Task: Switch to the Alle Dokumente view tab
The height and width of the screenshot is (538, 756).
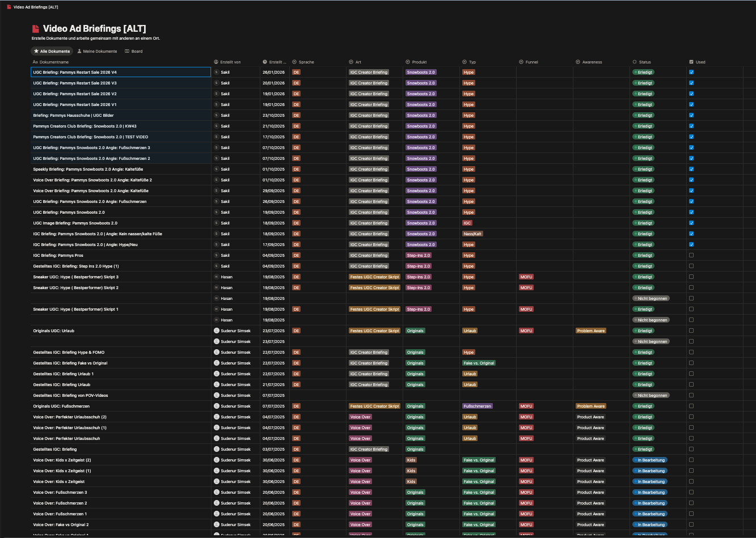Action: [52, 51]
